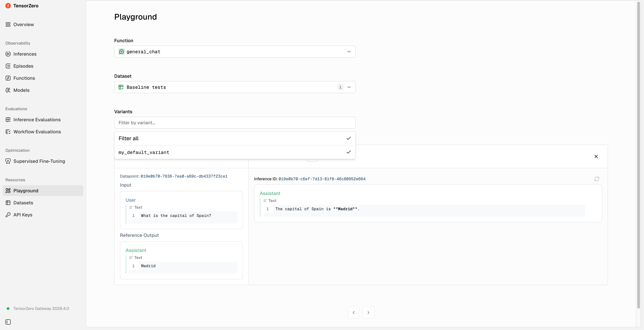
Task: Open the Models page
Action: click(21, 90)
